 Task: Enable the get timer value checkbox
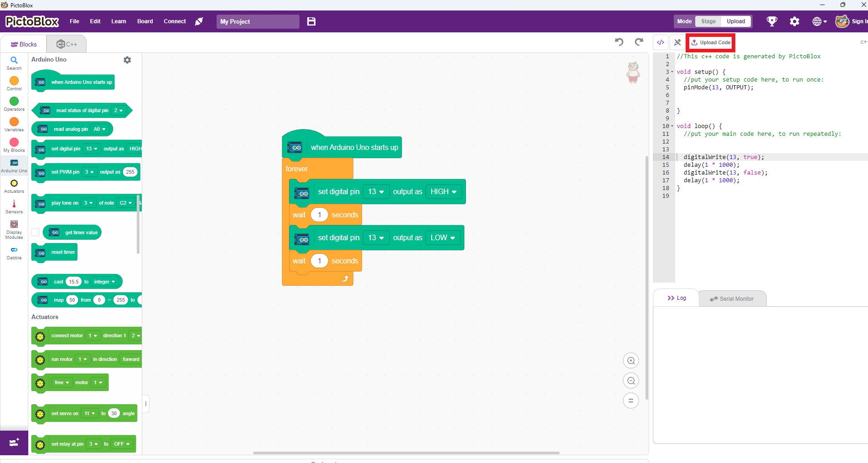click(x=35, y=232)
